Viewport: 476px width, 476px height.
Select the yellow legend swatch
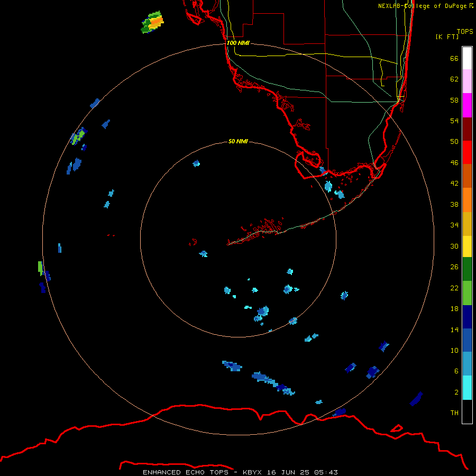[467, 246]
